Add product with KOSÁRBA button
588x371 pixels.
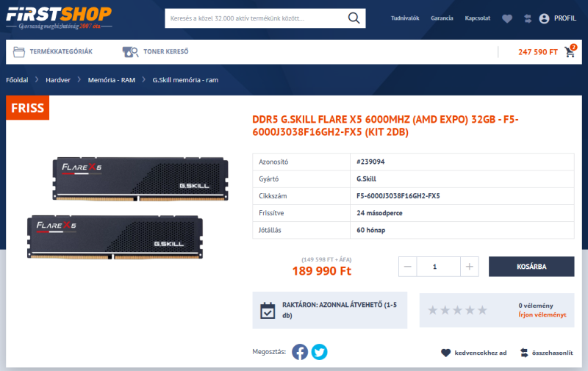[x=531, y=267]
